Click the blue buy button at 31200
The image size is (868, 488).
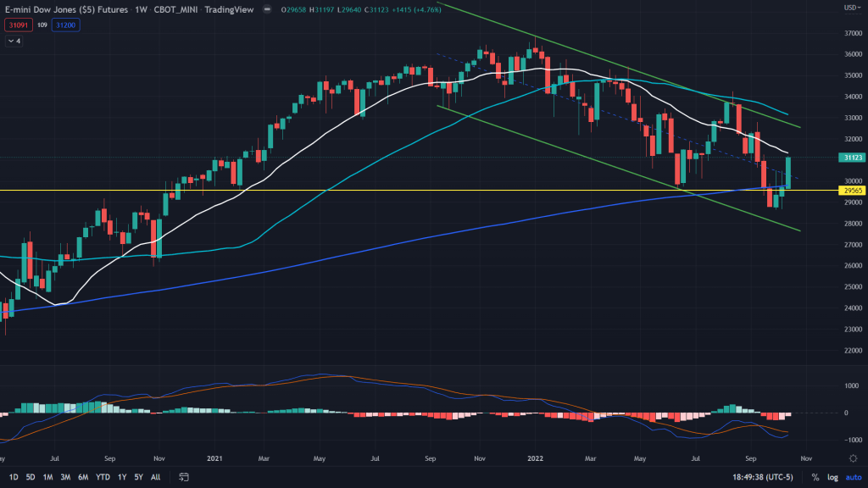point(64,26)
